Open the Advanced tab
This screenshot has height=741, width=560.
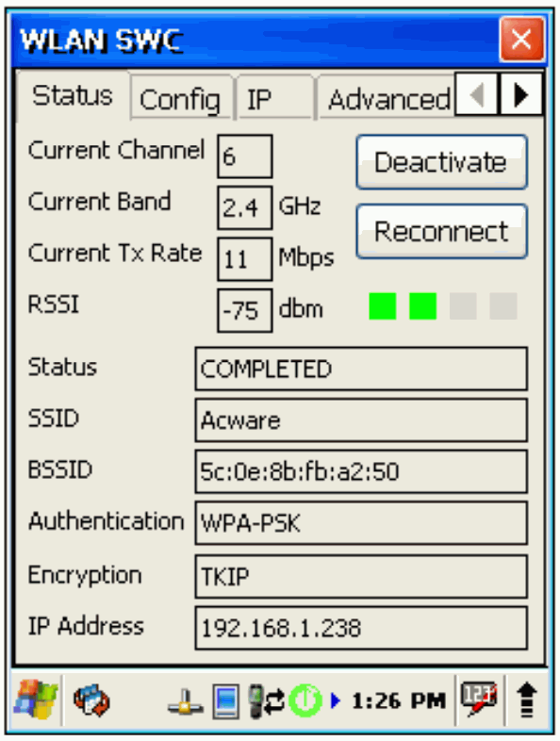click(387, 97)
